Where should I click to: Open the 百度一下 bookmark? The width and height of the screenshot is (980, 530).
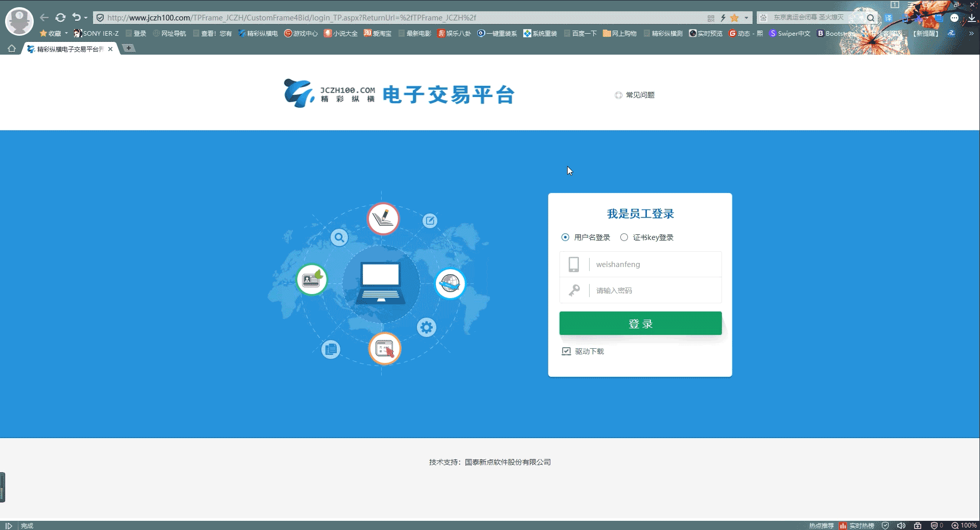point(580,34)
